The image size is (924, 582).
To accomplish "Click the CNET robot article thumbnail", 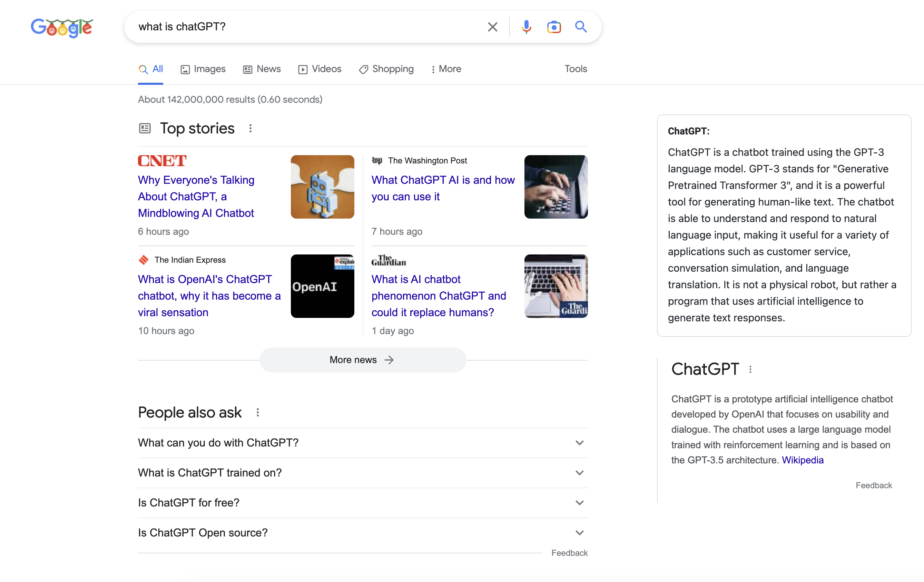I will (322, 187).
